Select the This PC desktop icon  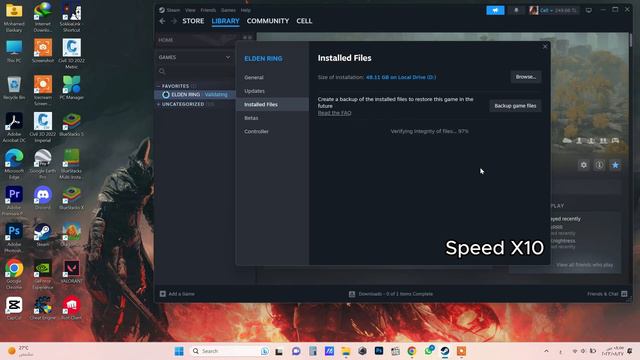[14, 51]
